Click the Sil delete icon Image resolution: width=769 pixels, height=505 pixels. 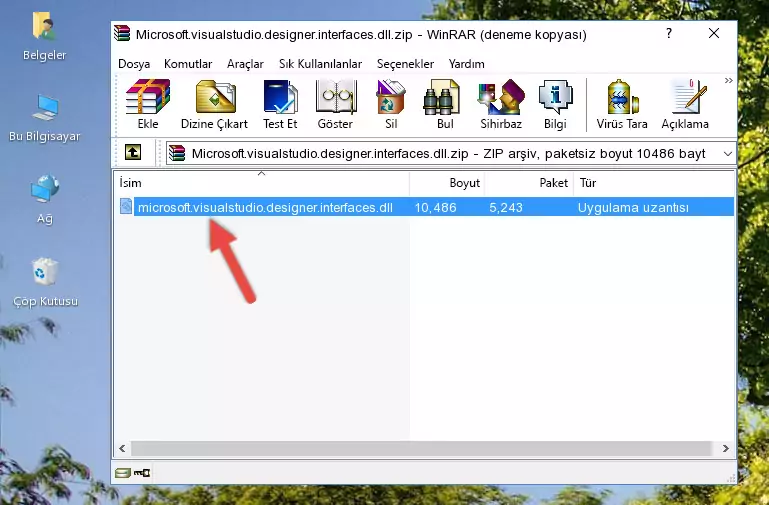(x=391, y=104)
